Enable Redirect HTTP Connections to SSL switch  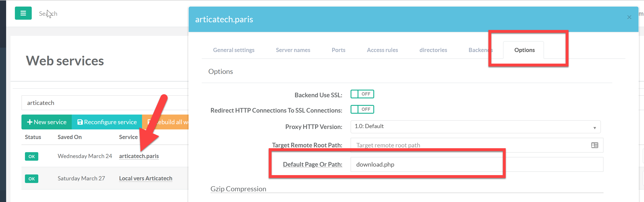362,109
